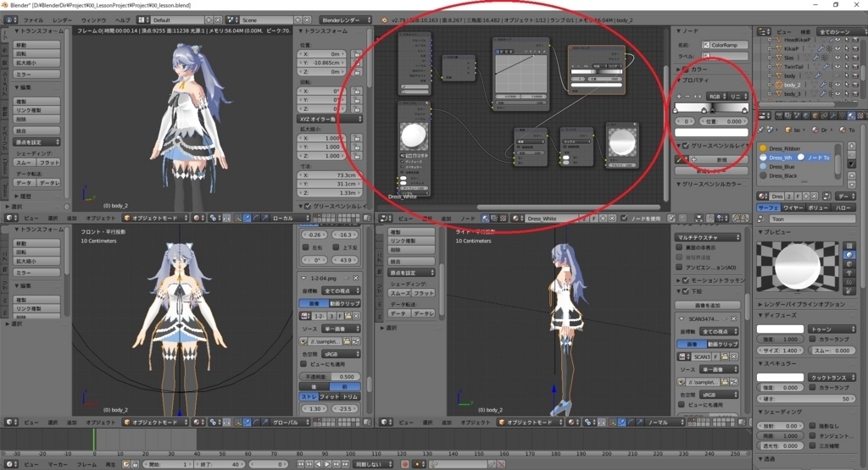Image resolution: width=868 pixels, height=470 pixels.
Task: Toggle visibility eye of HeadKikaiP in outliner
Action: pos(837,40)
